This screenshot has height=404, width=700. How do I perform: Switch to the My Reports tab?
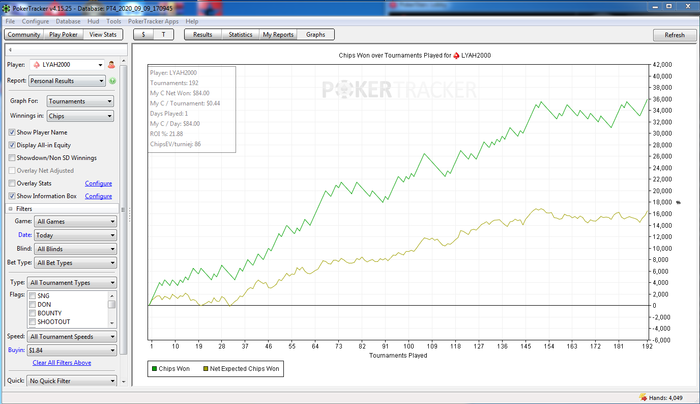(x=278, y=34)
